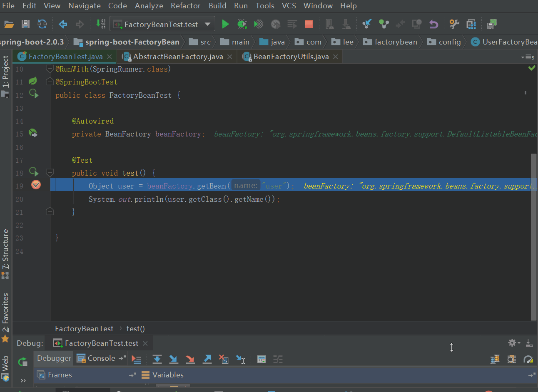538x392 pixels.
Task: Open Settings with the wrench icon
Action: [x=454, y=24]
